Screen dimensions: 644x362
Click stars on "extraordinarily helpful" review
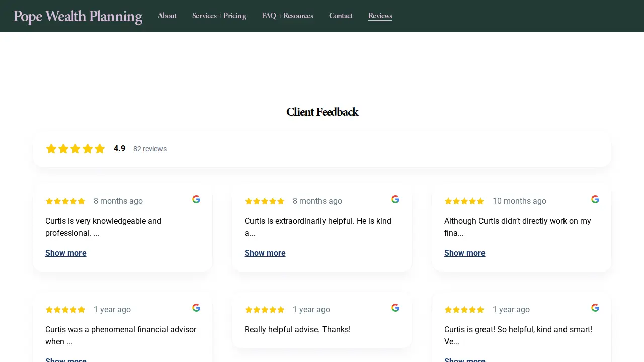click(265, 201)
